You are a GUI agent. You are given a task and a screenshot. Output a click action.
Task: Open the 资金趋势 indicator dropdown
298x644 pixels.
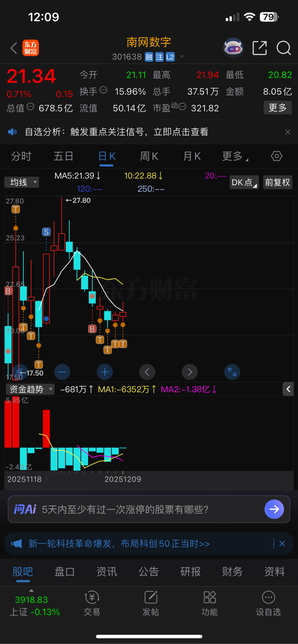coord(30,389)
